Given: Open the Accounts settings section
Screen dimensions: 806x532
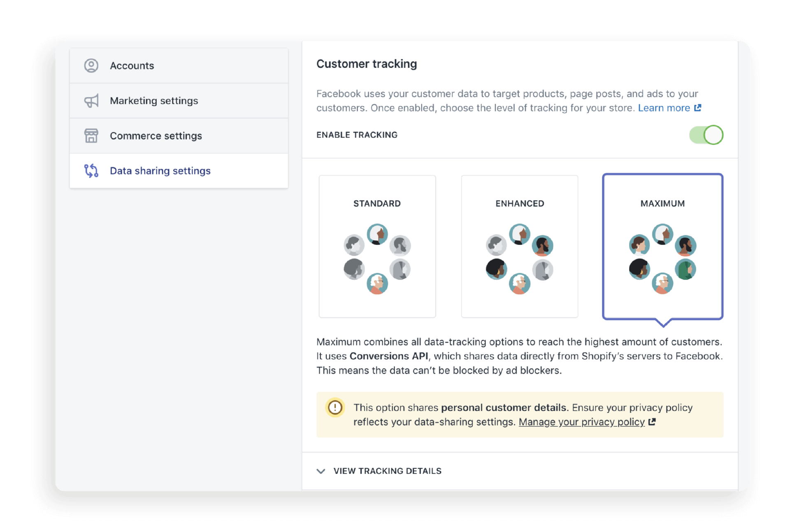Looking at the screenshot, I should coord(179,66).
